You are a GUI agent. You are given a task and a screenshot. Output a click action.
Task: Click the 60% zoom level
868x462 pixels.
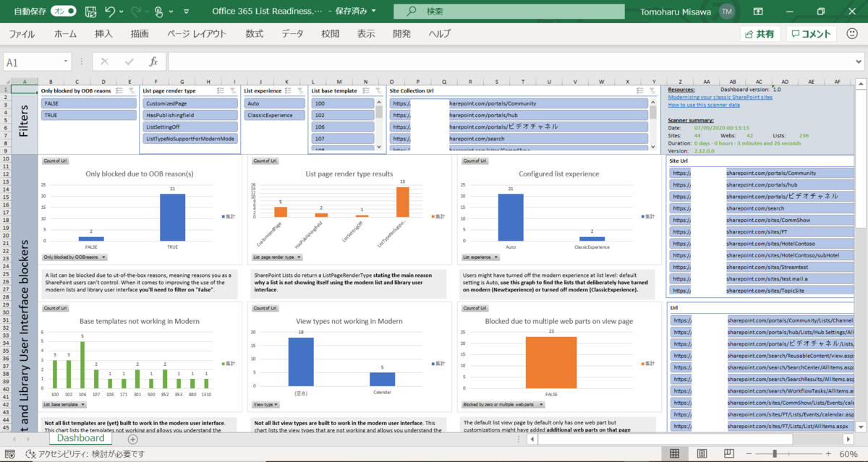[x=849, y=453]
